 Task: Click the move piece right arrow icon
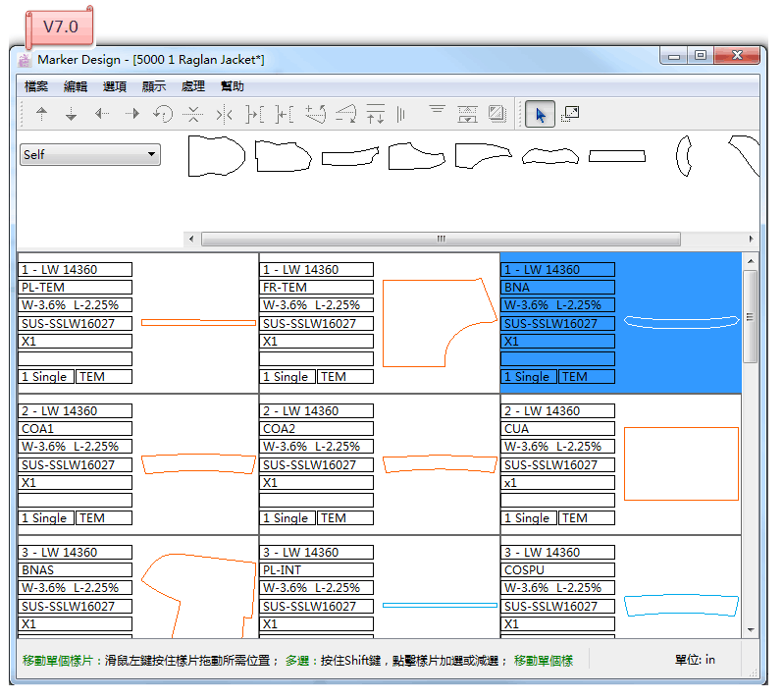point(132,115)
